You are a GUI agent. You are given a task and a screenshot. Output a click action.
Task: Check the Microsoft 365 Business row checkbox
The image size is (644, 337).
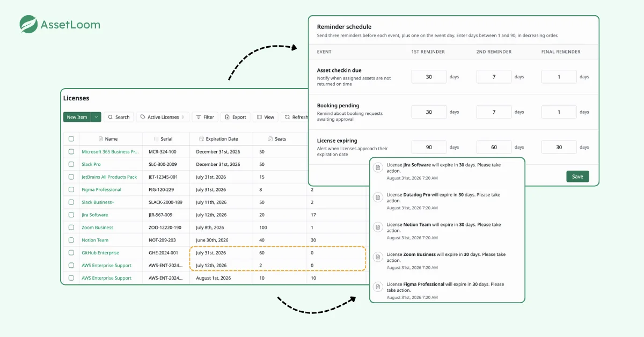click(71, 152)
